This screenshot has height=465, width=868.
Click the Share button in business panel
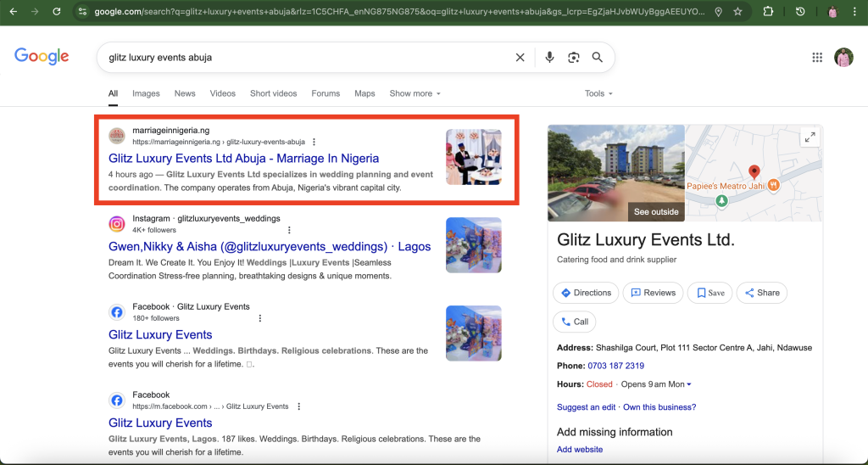tap(762, 293)
